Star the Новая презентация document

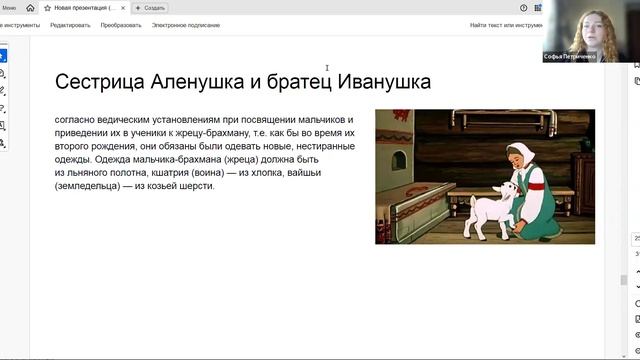[47, 8]
